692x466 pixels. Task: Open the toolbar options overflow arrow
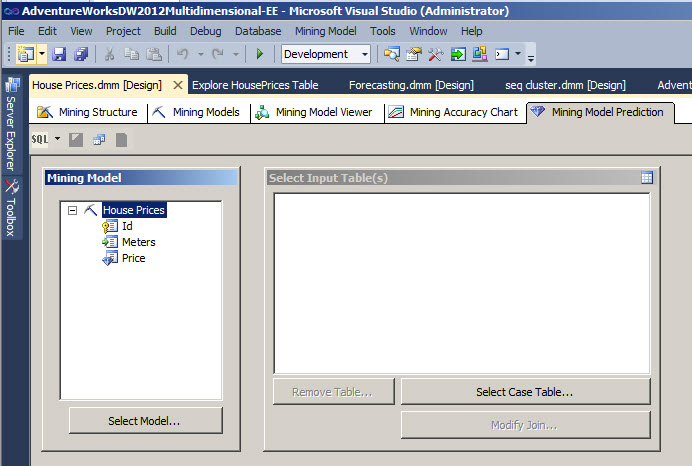[531, 57]
